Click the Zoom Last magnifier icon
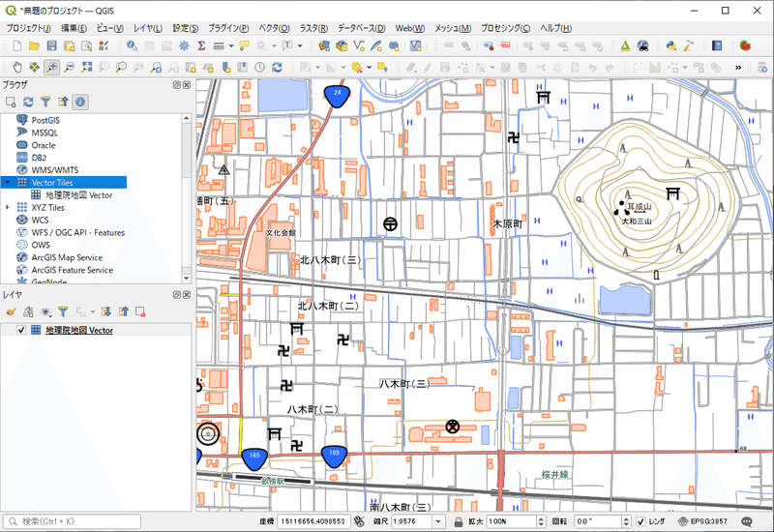The height and width of the screenshot is (532, 774). (157, 67)
